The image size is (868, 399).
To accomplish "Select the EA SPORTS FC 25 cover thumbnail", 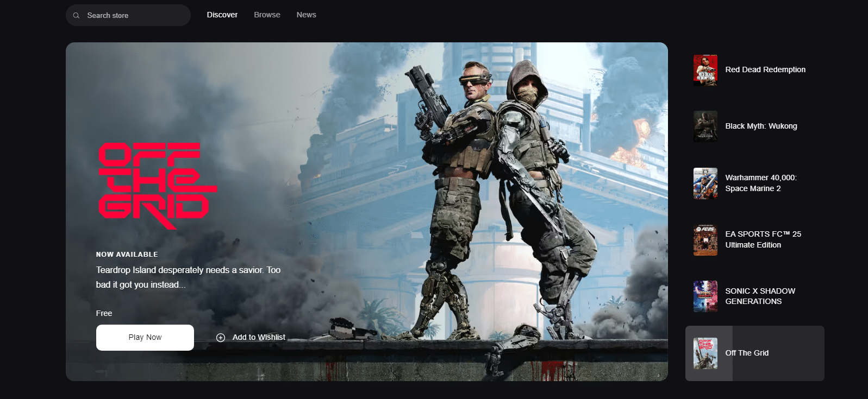I will (705, 240).
